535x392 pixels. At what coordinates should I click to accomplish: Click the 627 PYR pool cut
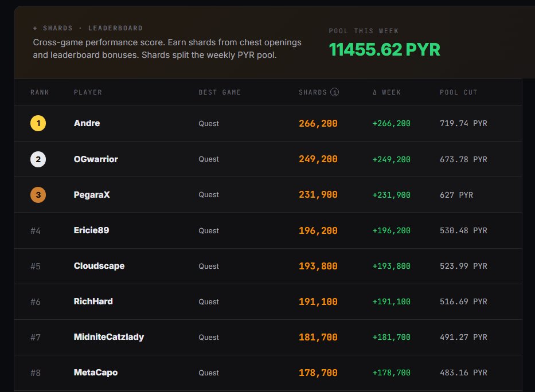456,195
